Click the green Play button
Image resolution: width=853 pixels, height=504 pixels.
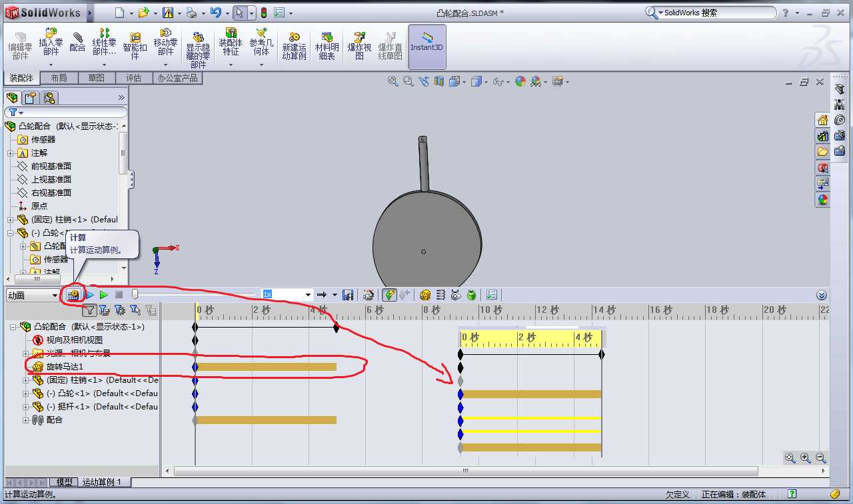coord(103,294)
